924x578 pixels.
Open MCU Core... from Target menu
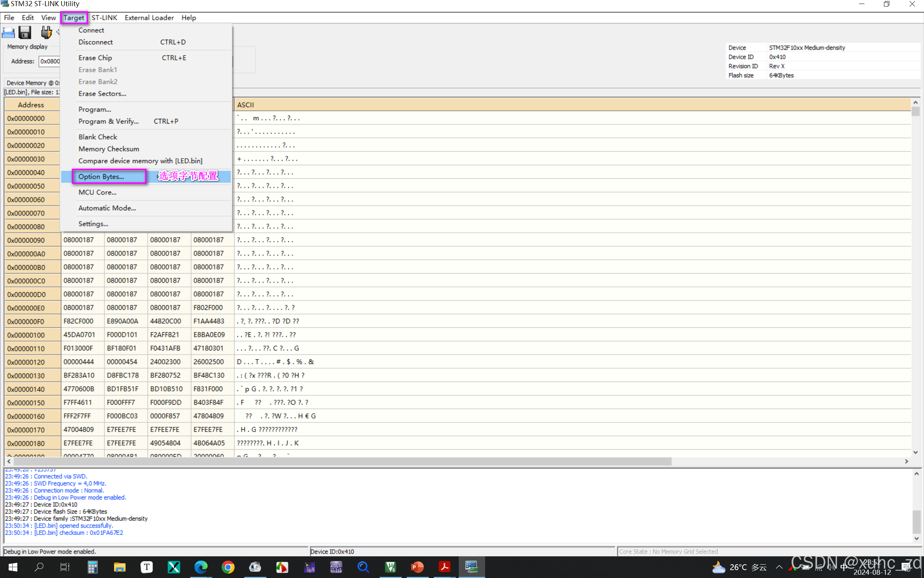tap(146, 192)
